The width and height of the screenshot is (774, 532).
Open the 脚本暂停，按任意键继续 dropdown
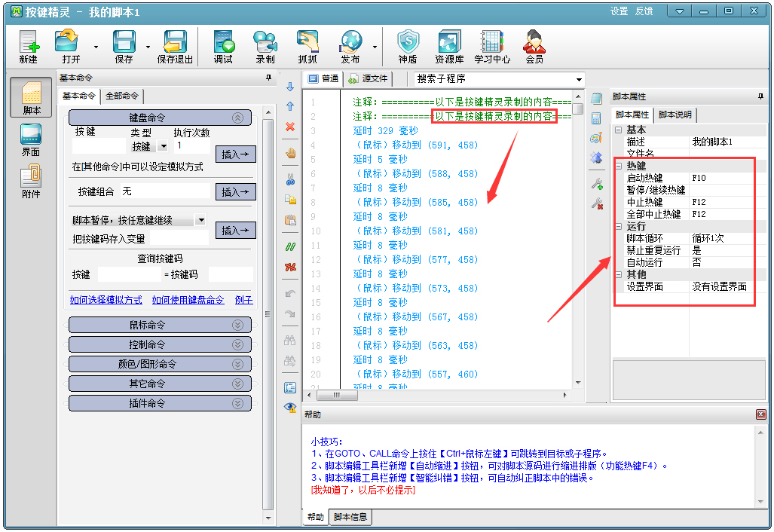(200, 220)
